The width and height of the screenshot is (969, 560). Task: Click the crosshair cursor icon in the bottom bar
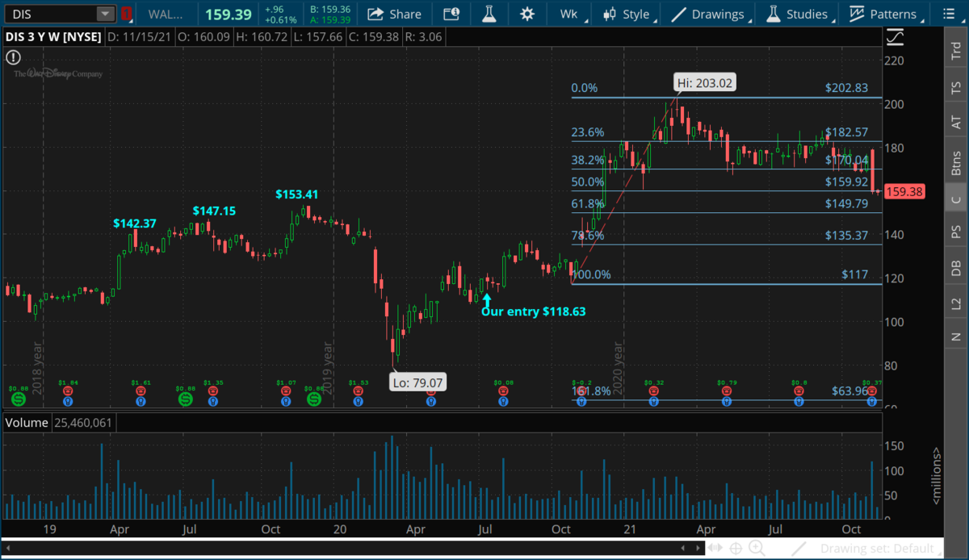pyautogui.click(x=736, y=549)
